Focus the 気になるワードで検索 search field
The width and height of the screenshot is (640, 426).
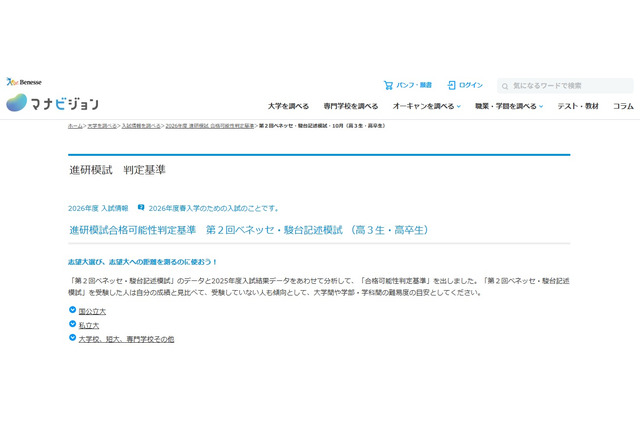click(565, 86)
